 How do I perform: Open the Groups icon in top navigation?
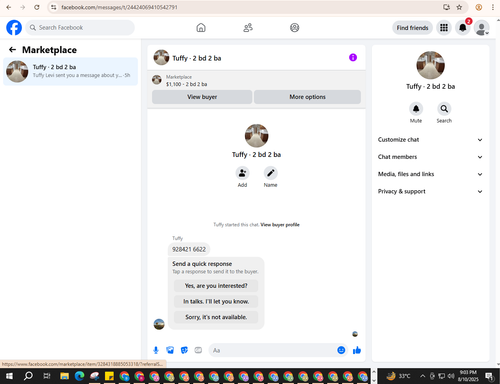tap(294, 27)
